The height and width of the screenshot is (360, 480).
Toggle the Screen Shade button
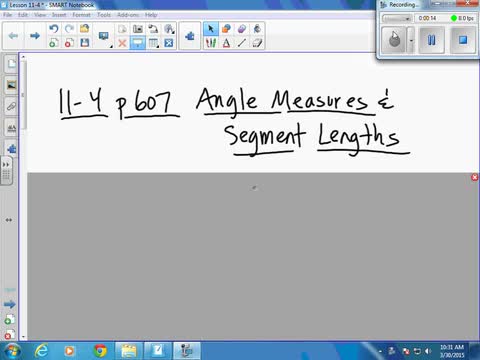click(x=138, y=43)
